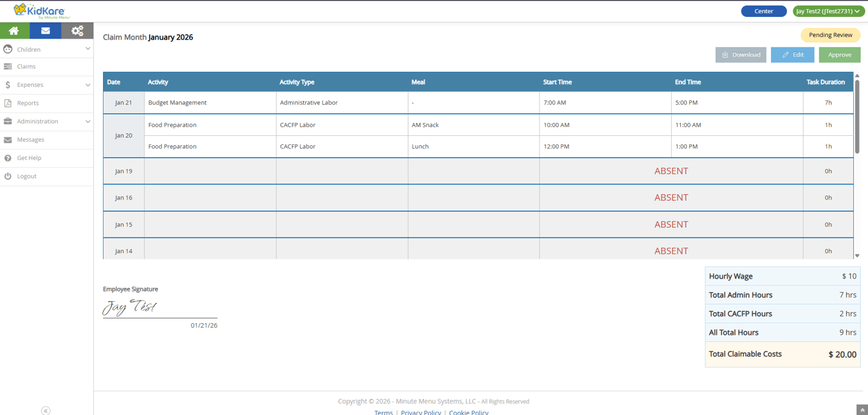
Task: Click the 7h task duration cell
Action: click(828, 102)
